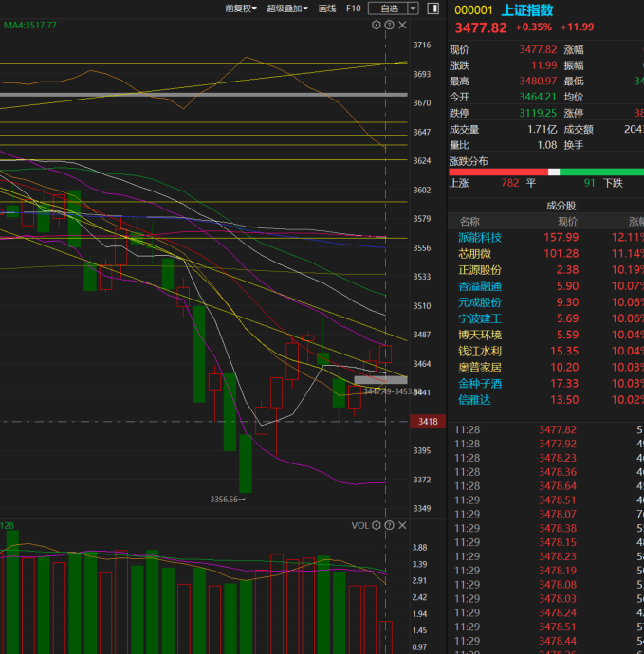The height and width of the screenshot is (654, 644).
Task: Click the 今开 3464.21 value
Action: pos(538,97)
